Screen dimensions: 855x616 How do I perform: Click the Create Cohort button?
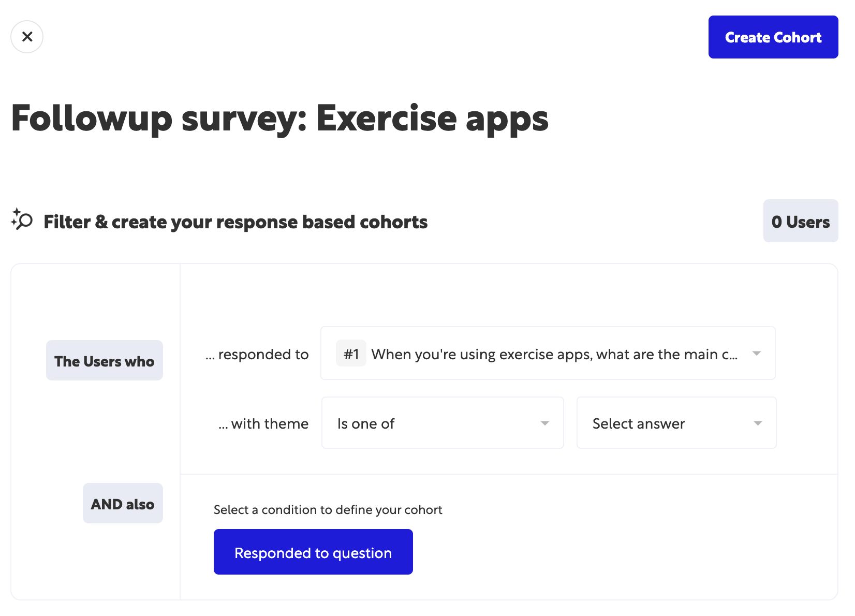click(x=773, y=37)
